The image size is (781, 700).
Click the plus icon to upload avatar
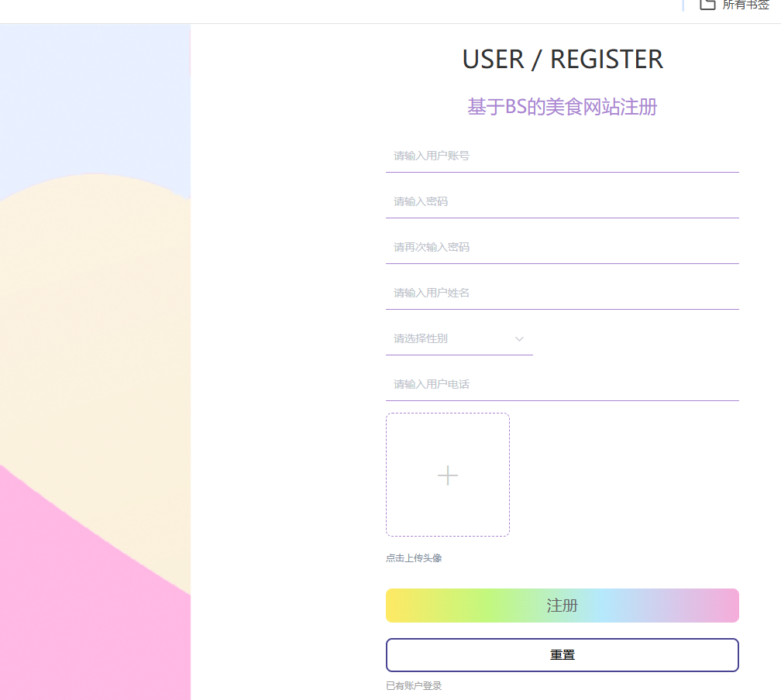(x=447, y=475)
